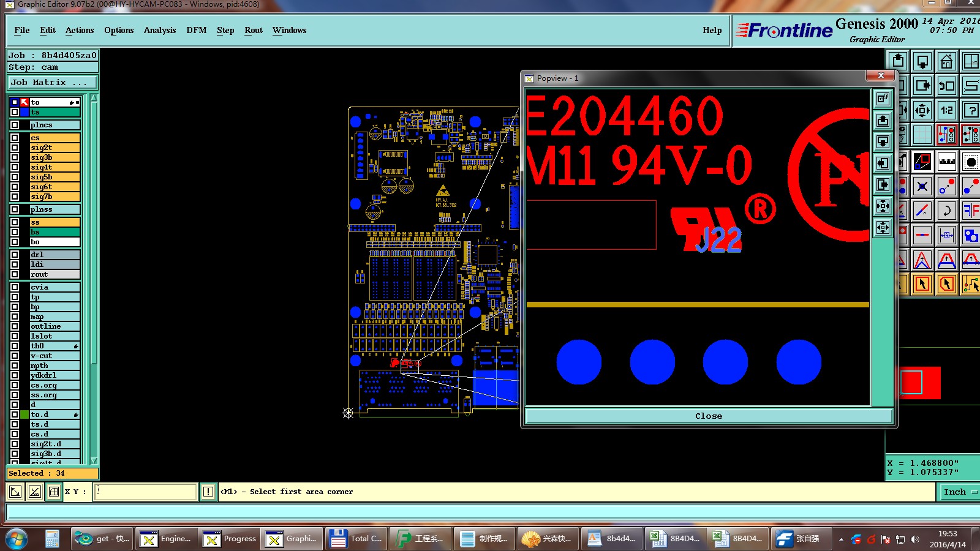Select the dashed octagon pad tool

pyautogui.click(x=971, y=162)
